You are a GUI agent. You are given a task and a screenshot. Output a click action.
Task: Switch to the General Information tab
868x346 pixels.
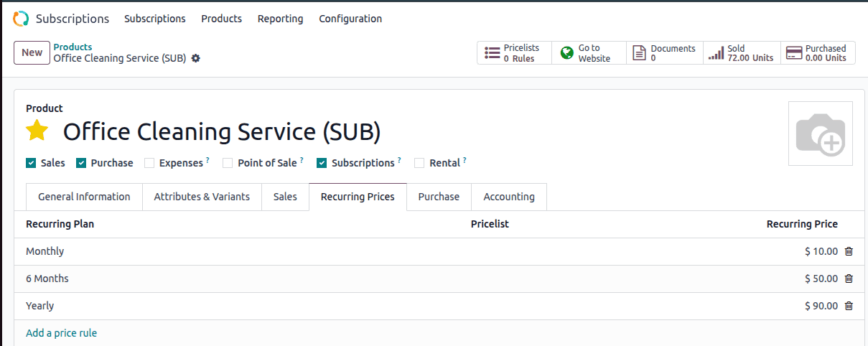point(84,197)
